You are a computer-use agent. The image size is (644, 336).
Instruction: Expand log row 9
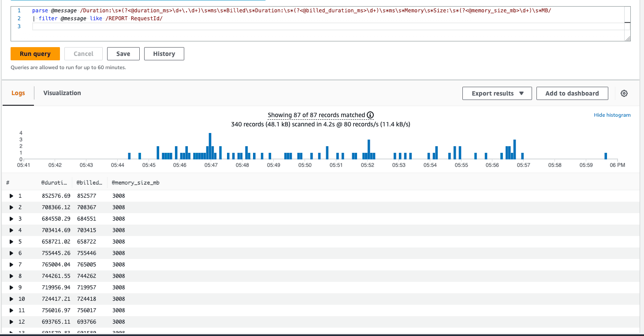click(11, 287)
